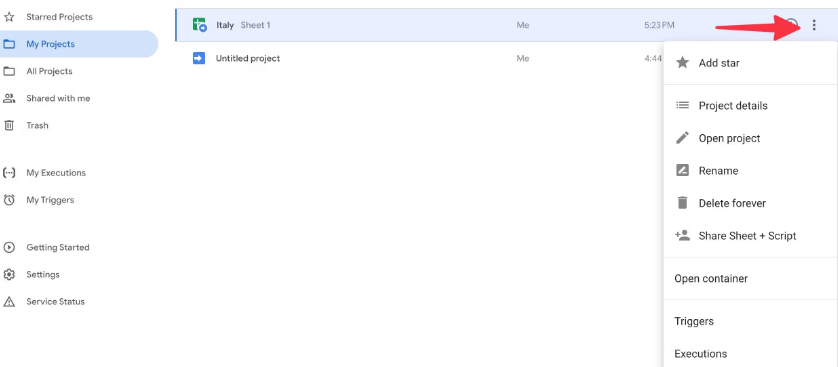Select My Projects in sidebar
The image size is (838, 367).
tap(79, 44)
